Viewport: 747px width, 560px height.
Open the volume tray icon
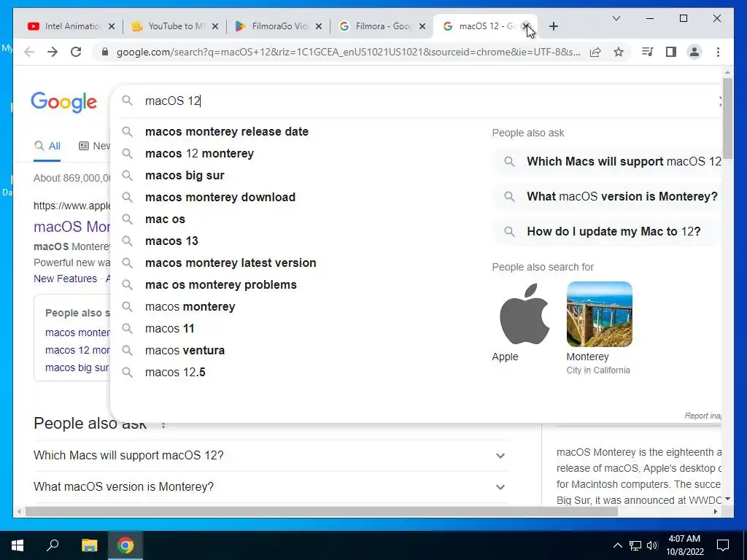point(652,545)
